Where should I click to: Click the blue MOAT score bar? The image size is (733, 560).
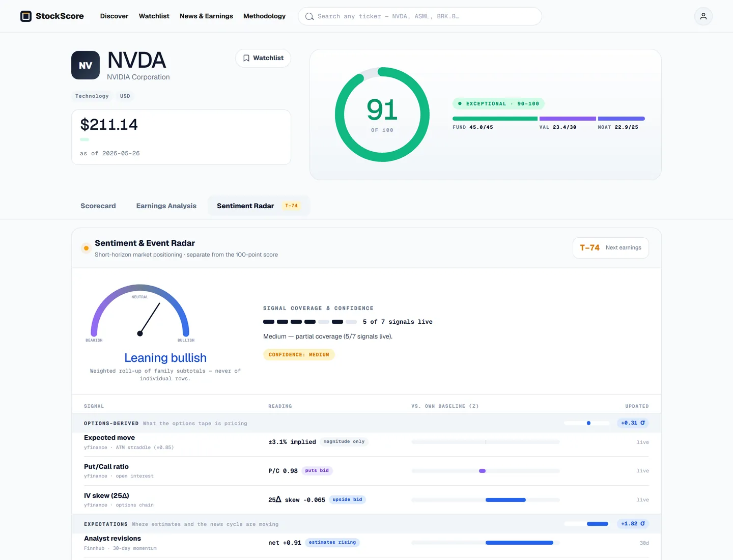(622, 119)
